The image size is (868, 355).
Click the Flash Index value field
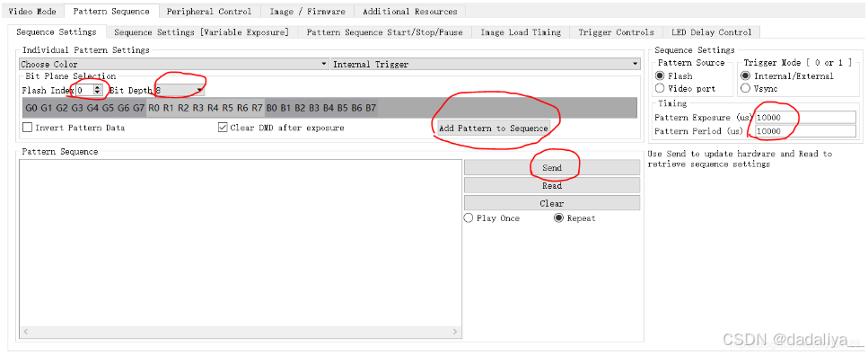pyautogui.click(x=84, y=90)
